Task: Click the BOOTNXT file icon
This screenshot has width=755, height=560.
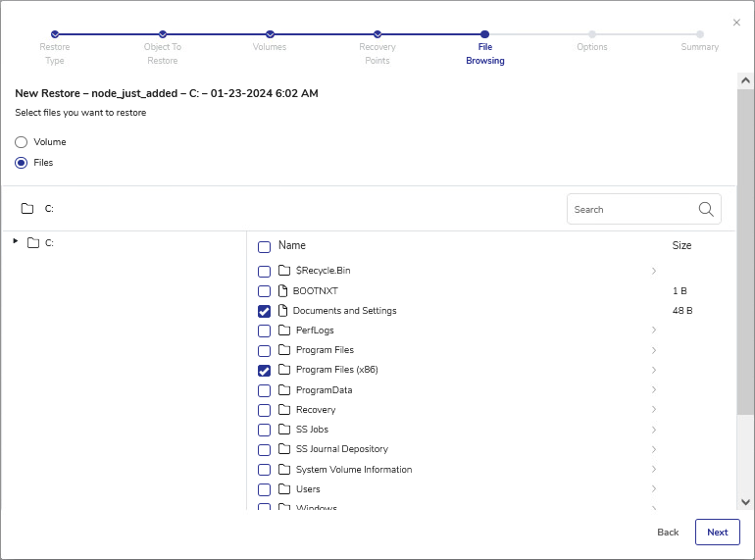Action: pyautogui.click(x=283, y=291)
